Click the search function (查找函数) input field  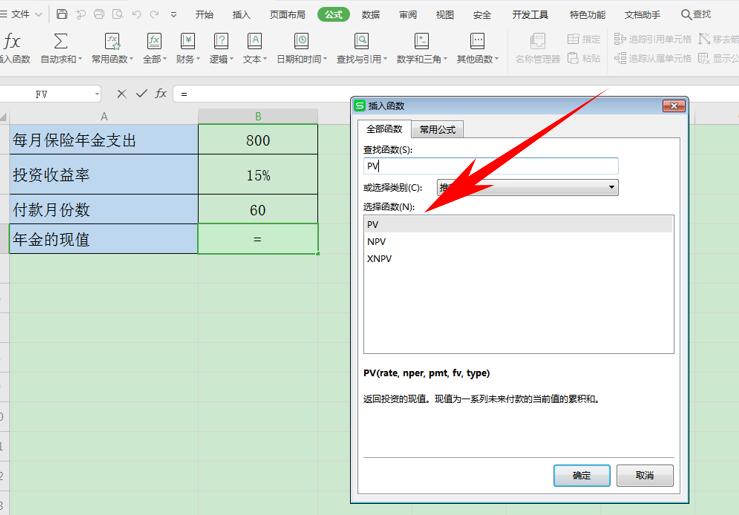pyautogui.click(x=491, y=166)
